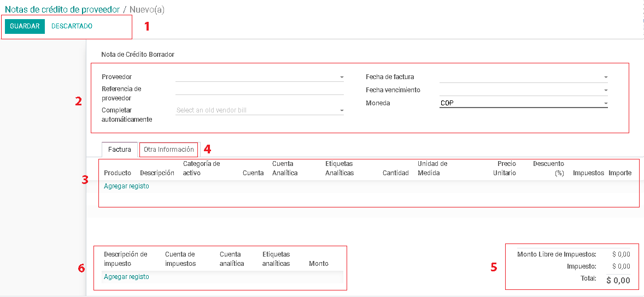Click the Etiquetas Analíticas column header in invoice lines
Screen dimensions: 644x297
339,169
